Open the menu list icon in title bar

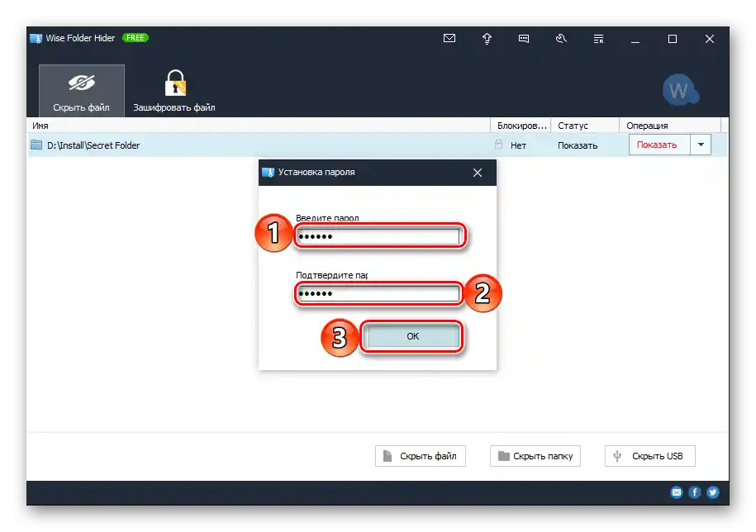[x=598, y=39]
